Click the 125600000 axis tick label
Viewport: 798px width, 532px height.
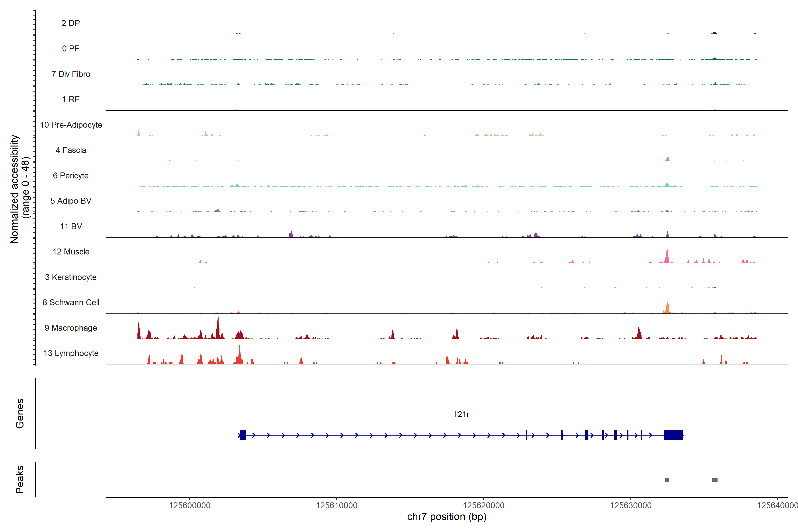tap(190, 506)
